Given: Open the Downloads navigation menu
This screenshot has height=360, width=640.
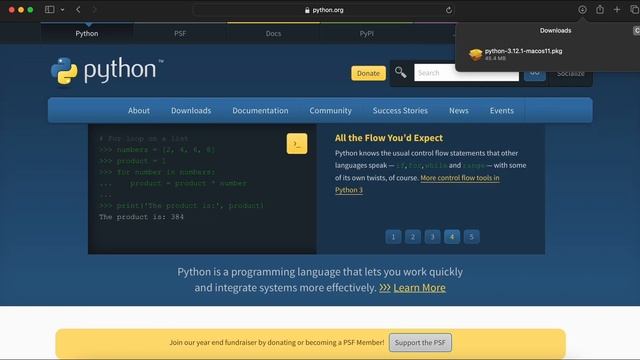Looking at the screenshot, I should point(191,111).
